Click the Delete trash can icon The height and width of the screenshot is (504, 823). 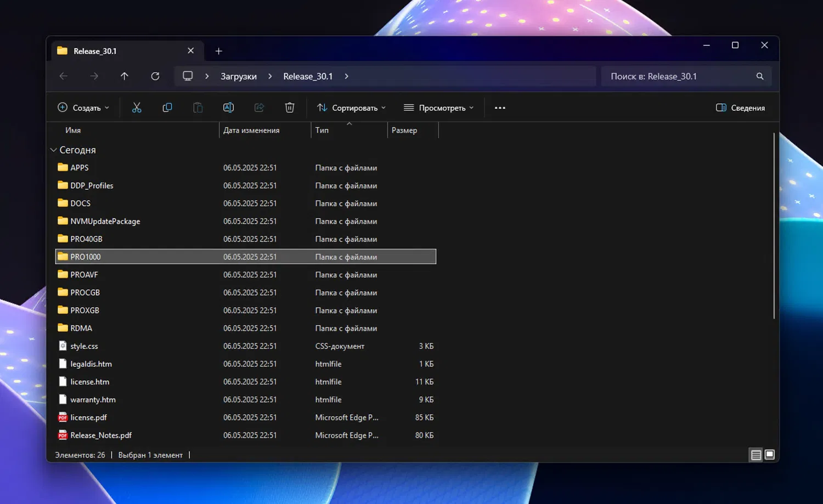[290, 107]
